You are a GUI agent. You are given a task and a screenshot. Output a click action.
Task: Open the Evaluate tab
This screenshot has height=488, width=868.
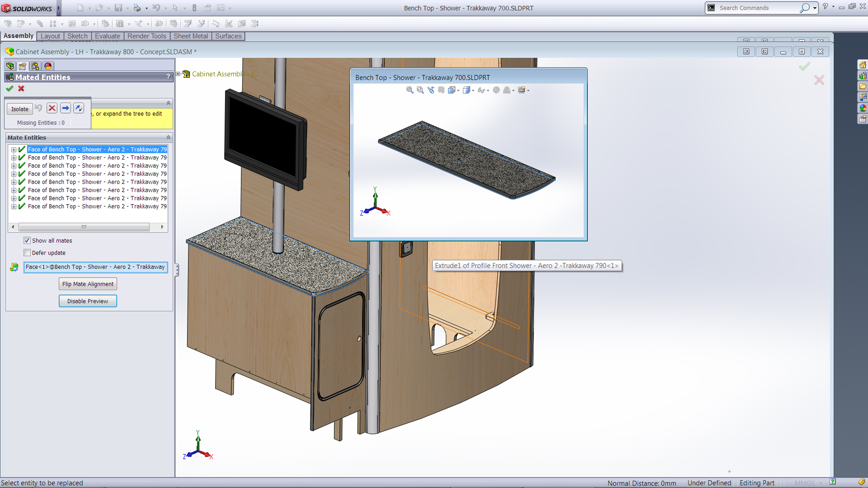click(x=107, y=36)
